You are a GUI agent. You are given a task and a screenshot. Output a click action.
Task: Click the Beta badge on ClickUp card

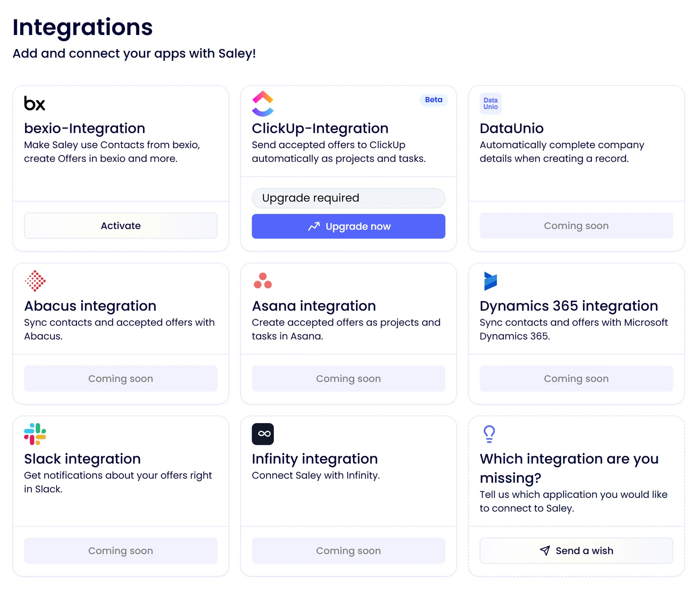click(x=434, y=100)
